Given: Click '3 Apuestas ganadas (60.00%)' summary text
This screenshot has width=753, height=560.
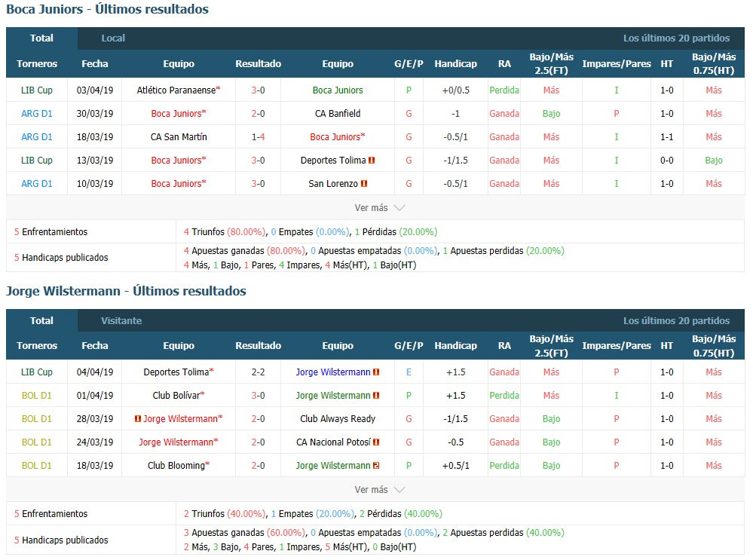Looking at the screenshot, I should (244, 532).
